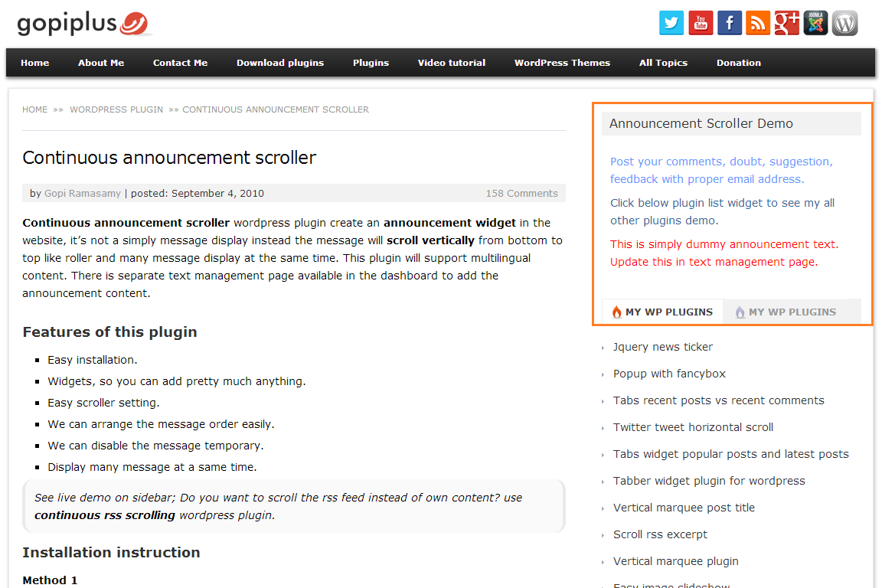Click WORDPRESS PLUGIN breadcrumb link
This screenshot has height=588, width=882.
tap(116, 109)
